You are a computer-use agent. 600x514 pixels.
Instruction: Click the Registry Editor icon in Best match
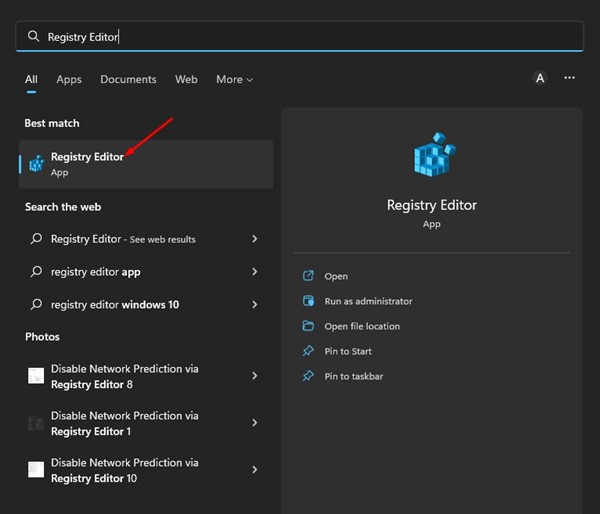(x=37, y=164)
